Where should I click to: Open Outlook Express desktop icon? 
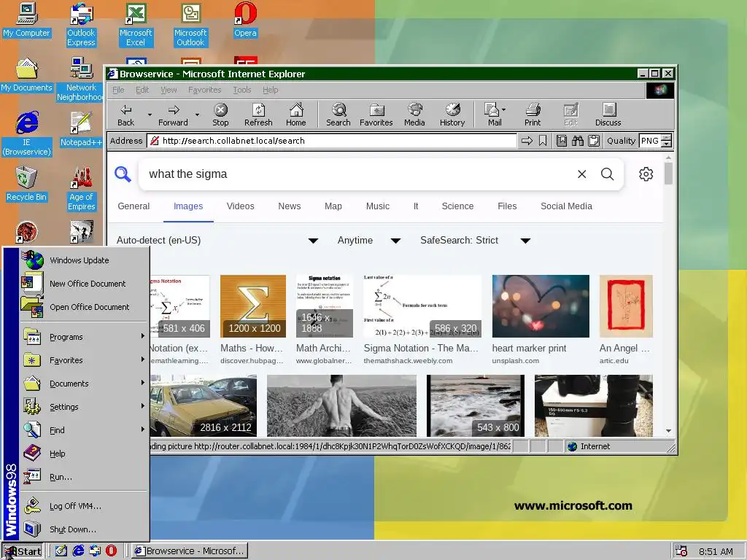click(x=81, y=24)
